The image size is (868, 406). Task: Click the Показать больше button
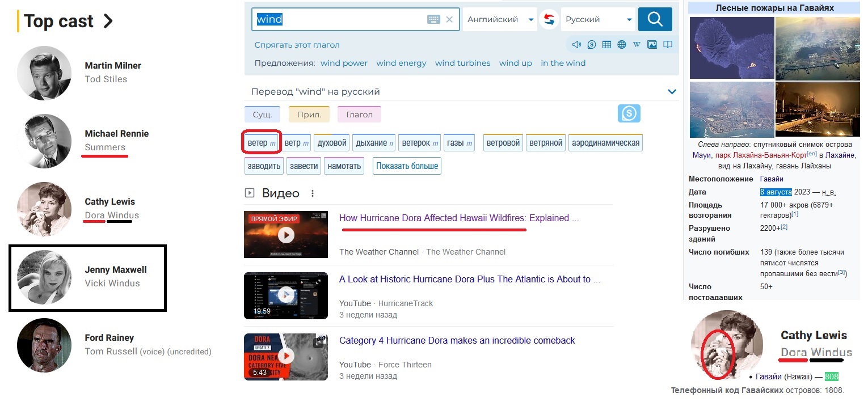tap(407, 166)
